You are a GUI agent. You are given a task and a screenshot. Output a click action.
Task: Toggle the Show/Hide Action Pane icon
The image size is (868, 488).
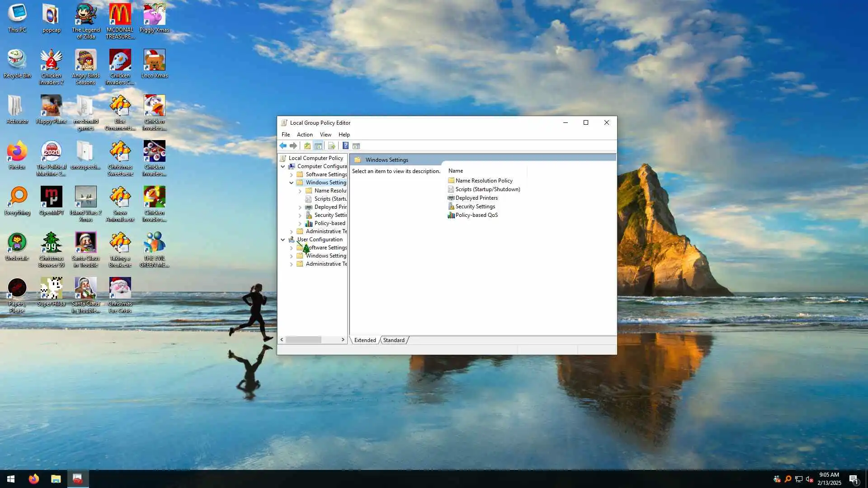pyautogui.click(x=356, y=145)
